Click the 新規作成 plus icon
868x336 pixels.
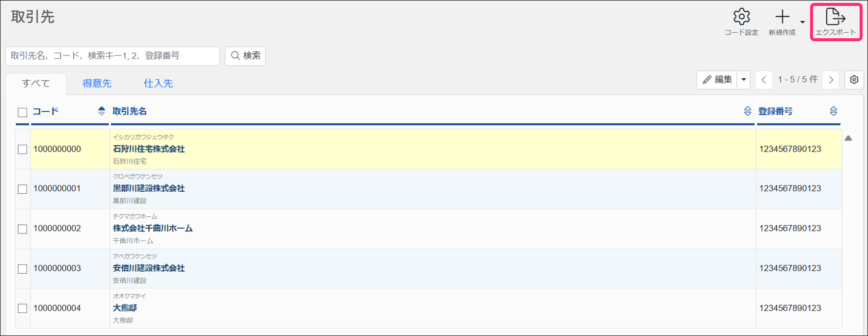782,17
